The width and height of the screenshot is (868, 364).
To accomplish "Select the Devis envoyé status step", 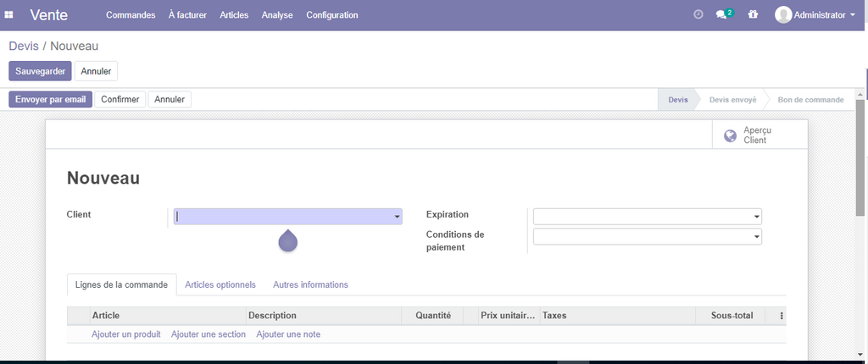I will (732, 100).
